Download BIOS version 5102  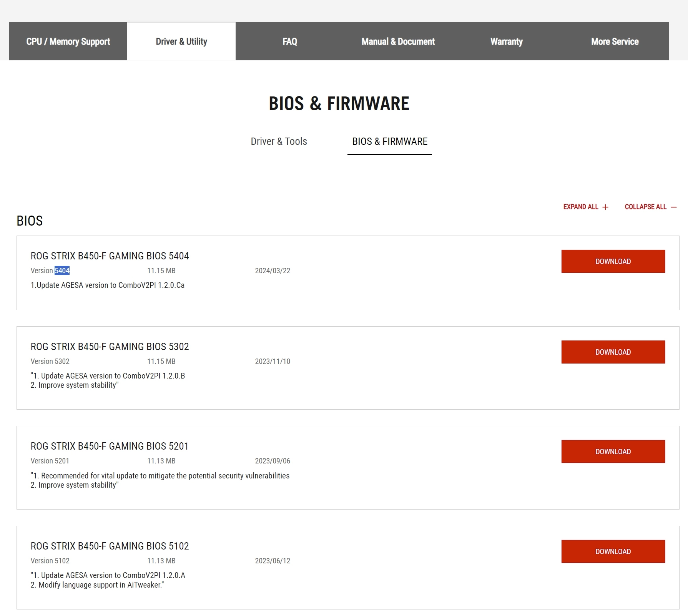click(x=613, y=551)
